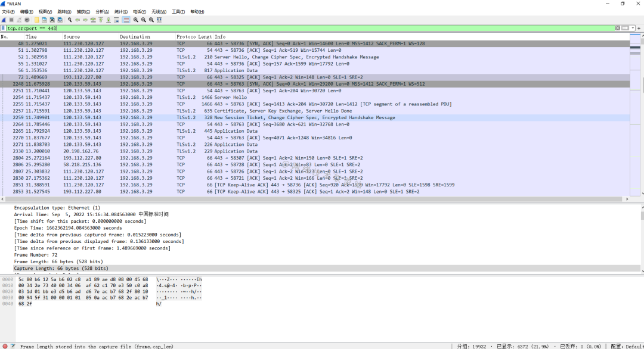Open the 帮助(H) menu
Viewport: 644px width, 349px height.
[197, 11]
